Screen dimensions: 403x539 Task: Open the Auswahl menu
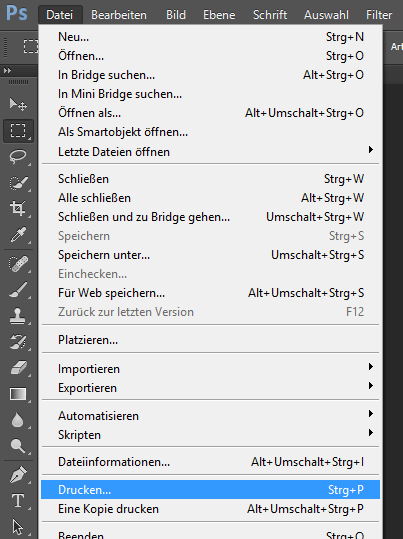click(x=326, y=15)
